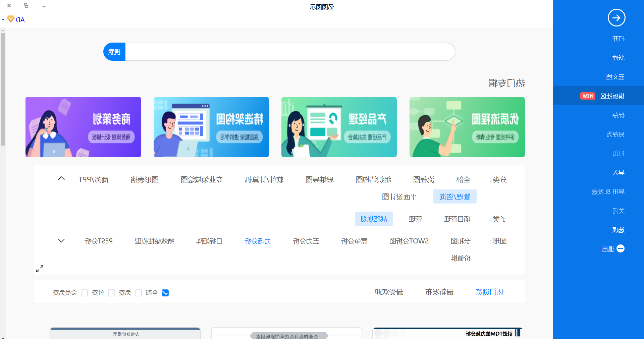Open the 商务策划 banner
Image resolution: width=644 pixels, height=339 pixels.
[x=83, y=127]
